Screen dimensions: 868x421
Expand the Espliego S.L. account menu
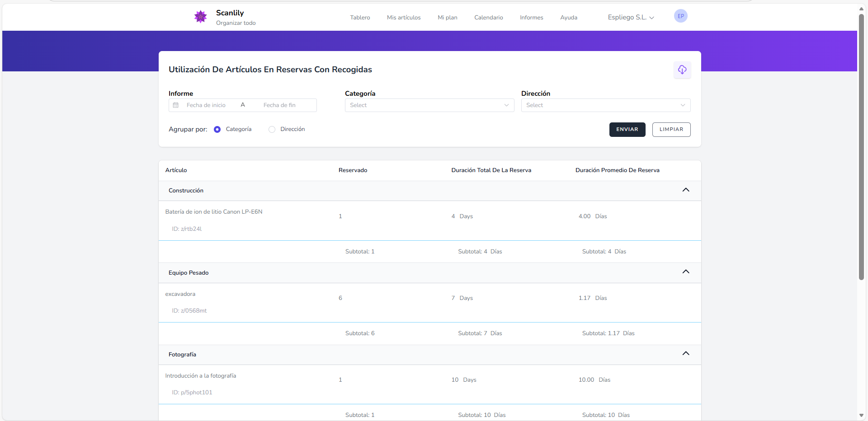[x=631, y=18]
